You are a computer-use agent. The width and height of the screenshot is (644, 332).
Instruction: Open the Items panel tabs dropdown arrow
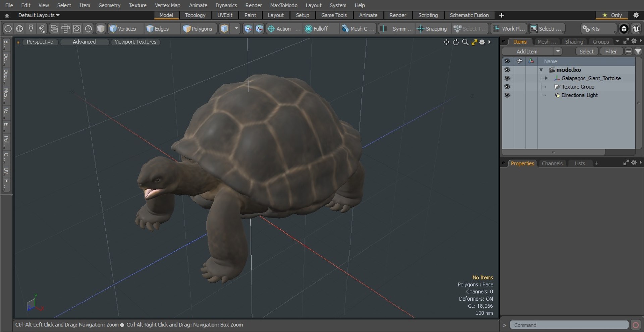[617, 41]
